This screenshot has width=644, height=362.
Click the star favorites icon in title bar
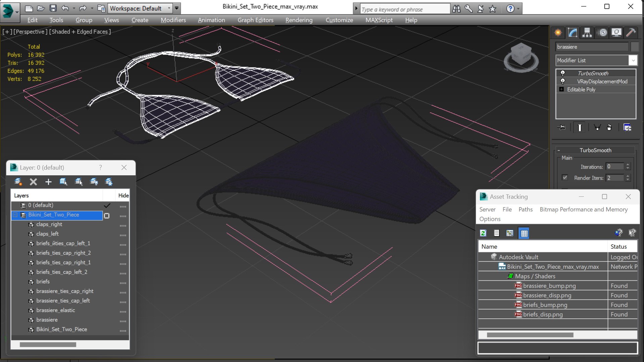pos(493,9)
